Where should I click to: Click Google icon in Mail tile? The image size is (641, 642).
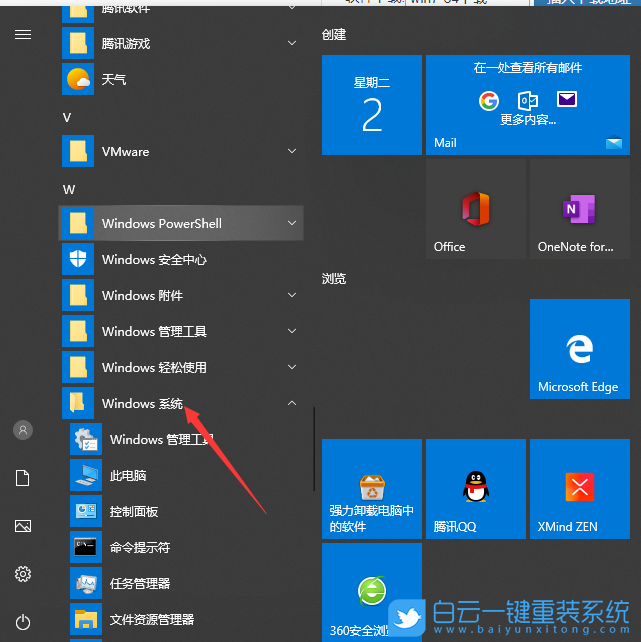[x=489, y=101]
